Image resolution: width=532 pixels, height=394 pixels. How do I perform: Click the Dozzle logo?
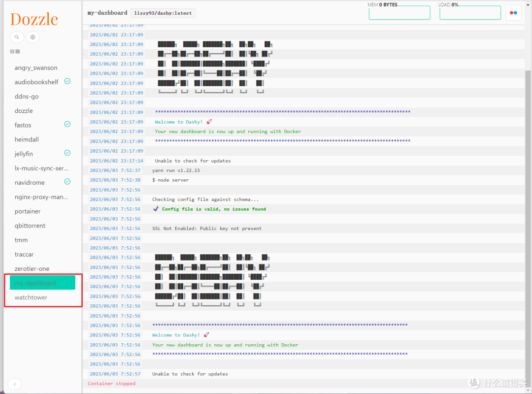click(33, 19)
